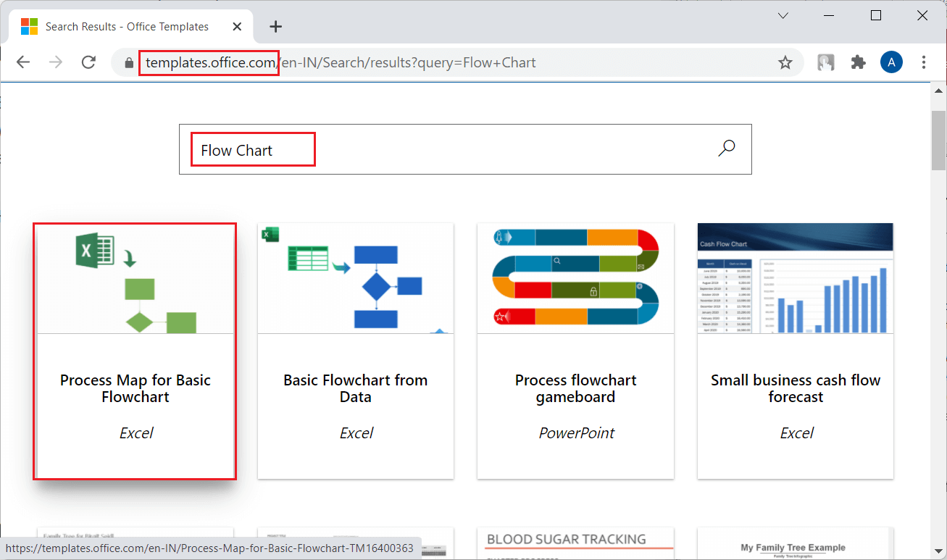The image size is (947, 560).
Task: Click 'Small business cash flow forecast' title
Action: pos(796,388)
